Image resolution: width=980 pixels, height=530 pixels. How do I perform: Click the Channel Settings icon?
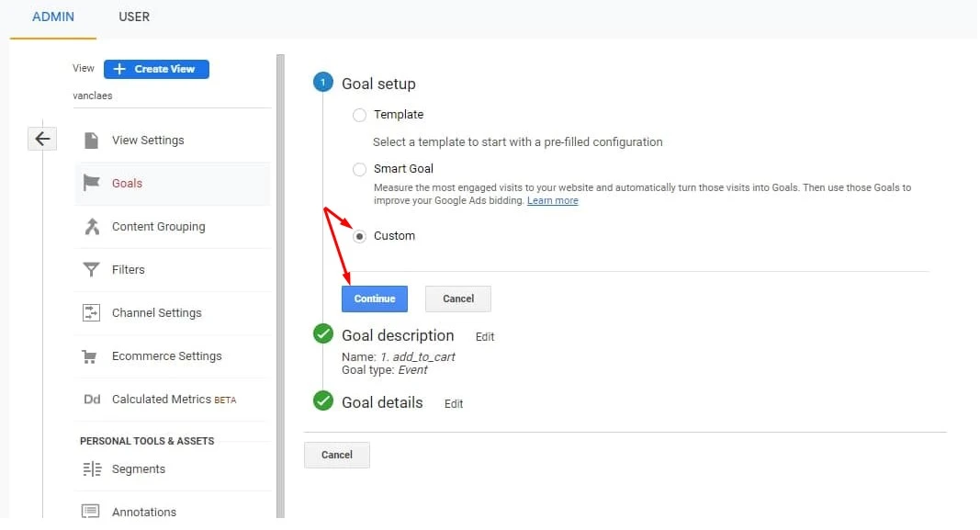click(92, 312)
